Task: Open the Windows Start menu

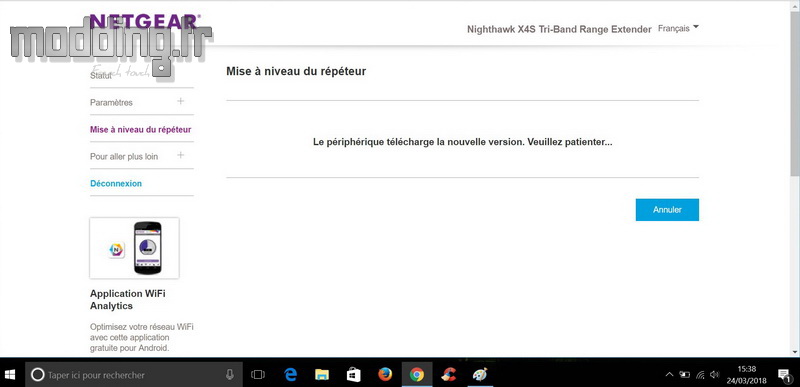Action: coord(10,375)
